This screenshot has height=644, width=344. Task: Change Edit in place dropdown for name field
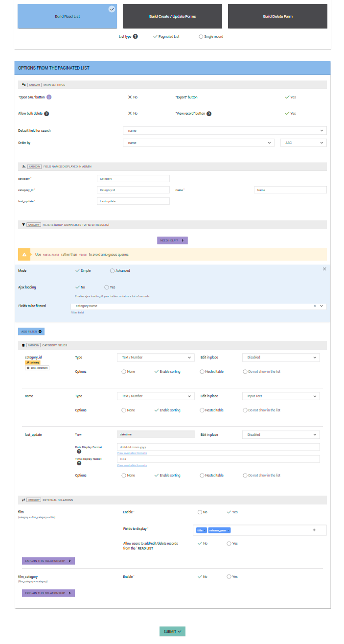280,396
